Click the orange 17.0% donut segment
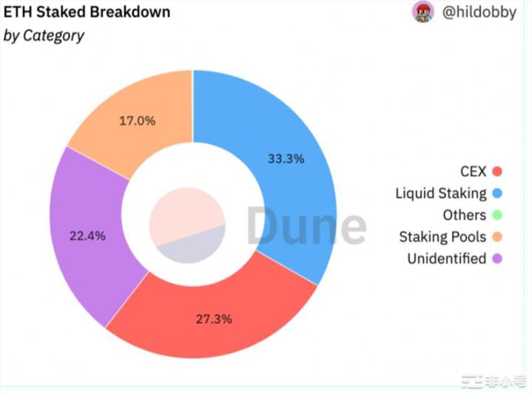 coord(137,120)
